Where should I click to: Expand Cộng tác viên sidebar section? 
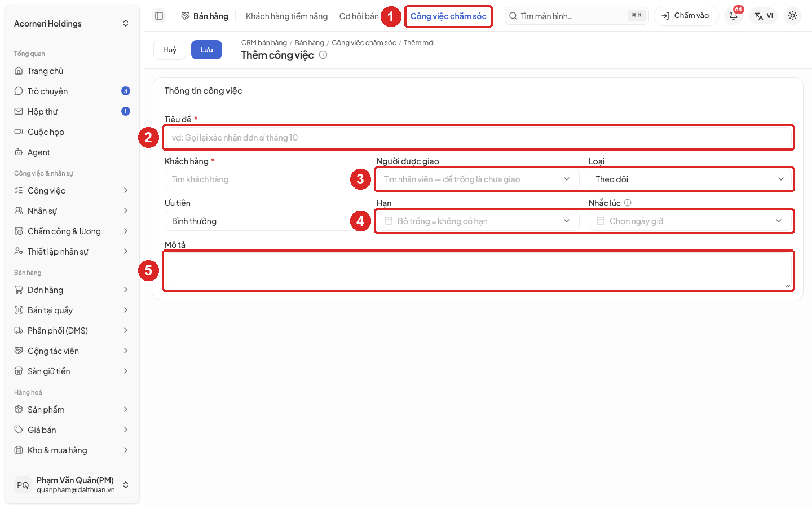[72, 351]
